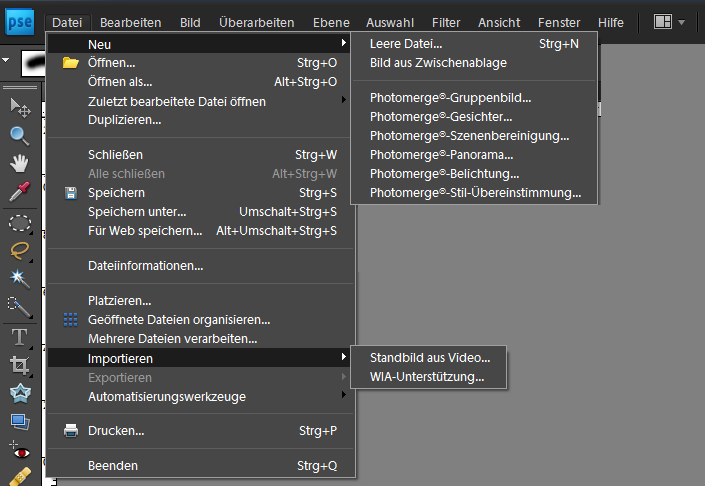Click the brush preset thumbnail
The width and height of the screenshot is (705, 486).
pos(33,63)
